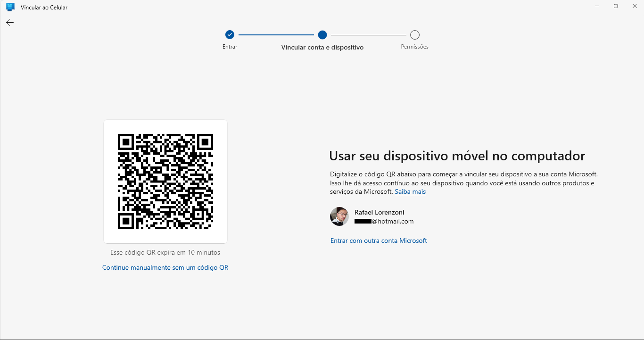Image resolution: width=644 pixels, height=340 pixels.
Task: Minimize the Vincular ao Celular window
Action: click(597, 6)
